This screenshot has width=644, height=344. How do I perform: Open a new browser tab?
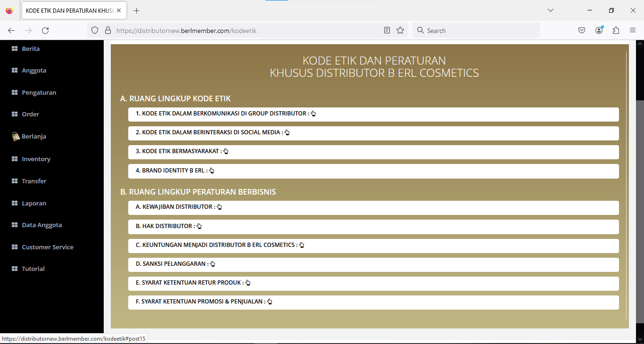click(137, 10)
